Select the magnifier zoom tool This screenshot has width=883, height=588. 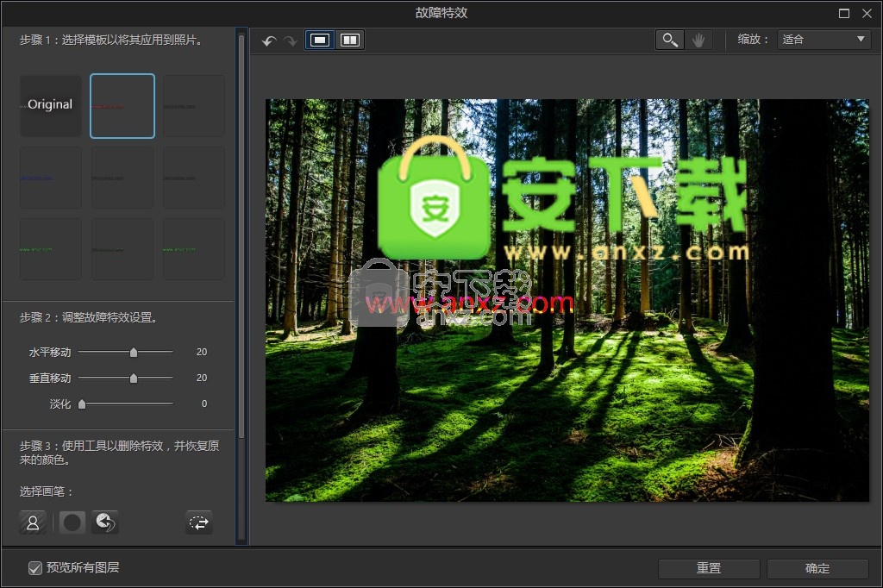pos(669,40)
